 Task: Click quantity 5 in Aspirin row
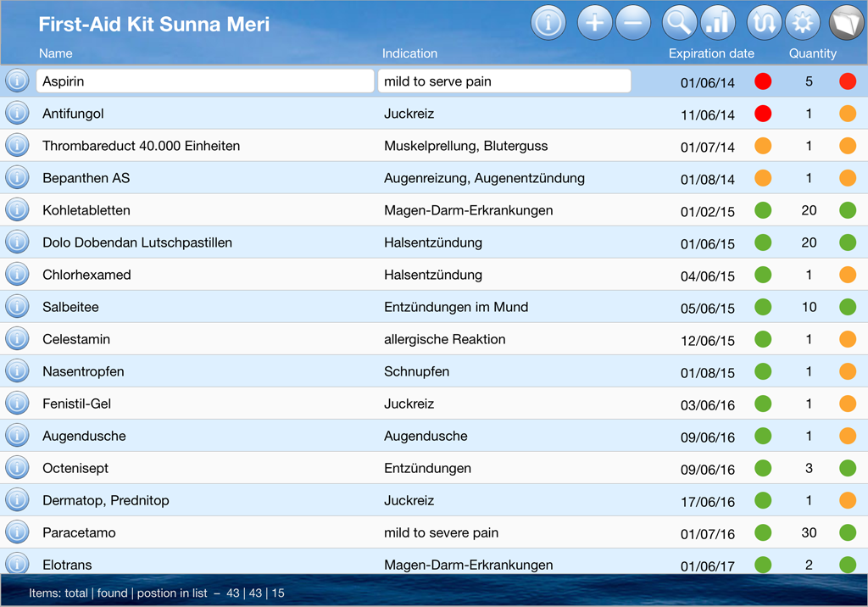[x=809, y=81]
